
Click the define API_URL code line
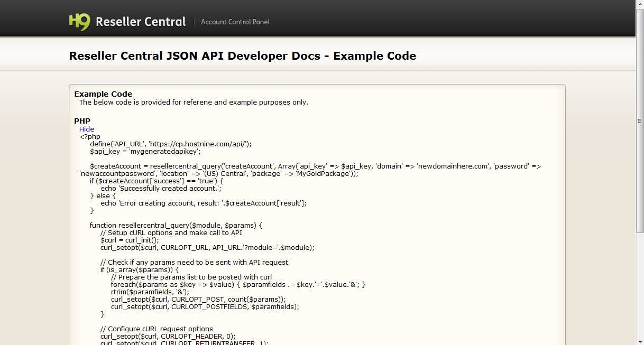point(170,144)
